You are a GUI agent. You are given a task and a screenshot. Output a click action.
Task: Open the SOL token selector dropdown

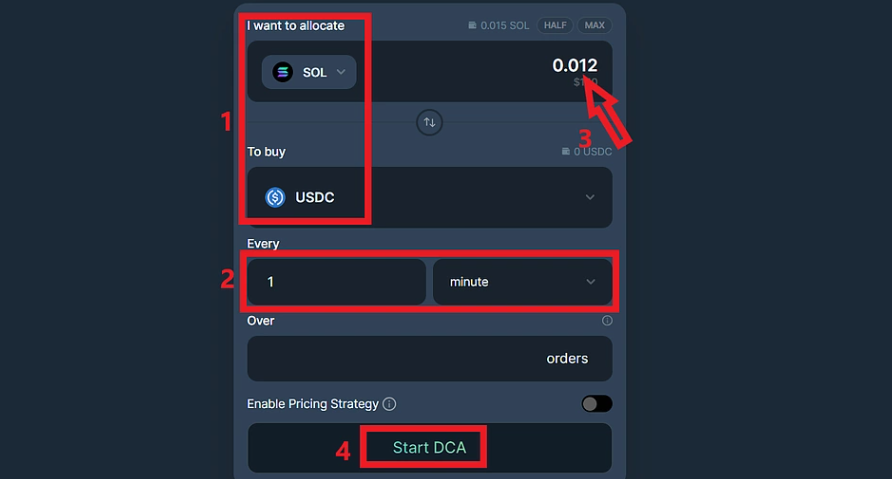click(x=309, y=72)
